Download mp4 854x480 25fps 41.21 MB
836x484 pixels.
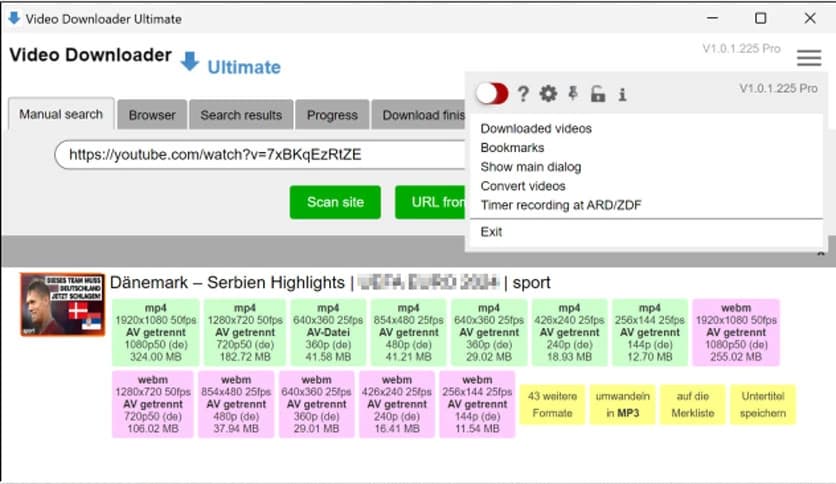[x=408, y=333]
